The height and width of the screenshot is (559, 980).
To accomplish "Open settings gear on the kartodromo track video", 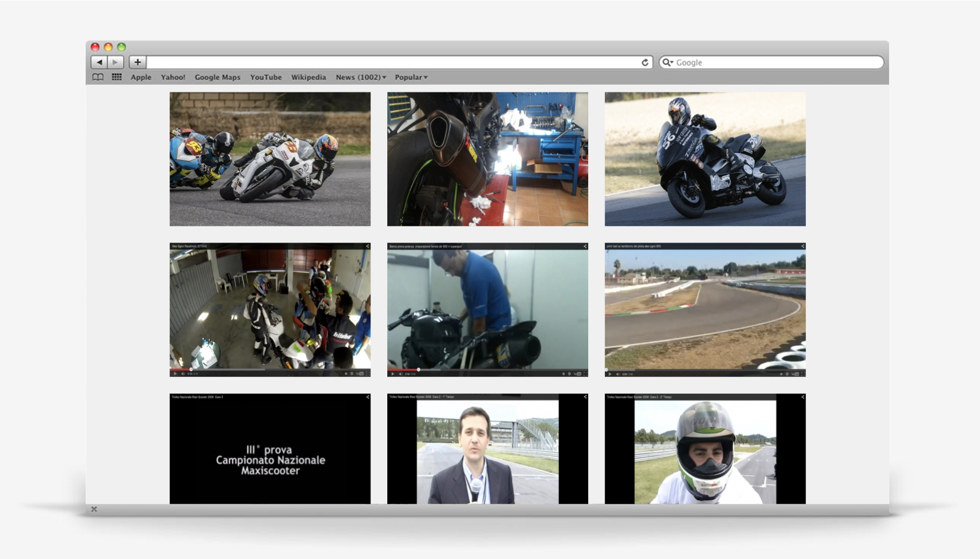I will point(787,374).
